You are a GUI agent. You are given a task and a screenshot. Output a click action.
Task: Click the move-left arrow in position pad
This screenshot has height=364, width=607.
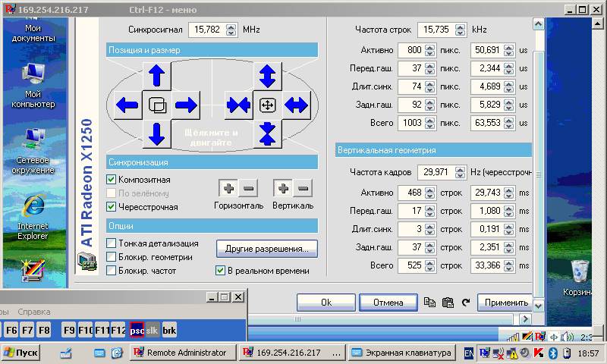[x=127, y=104]
